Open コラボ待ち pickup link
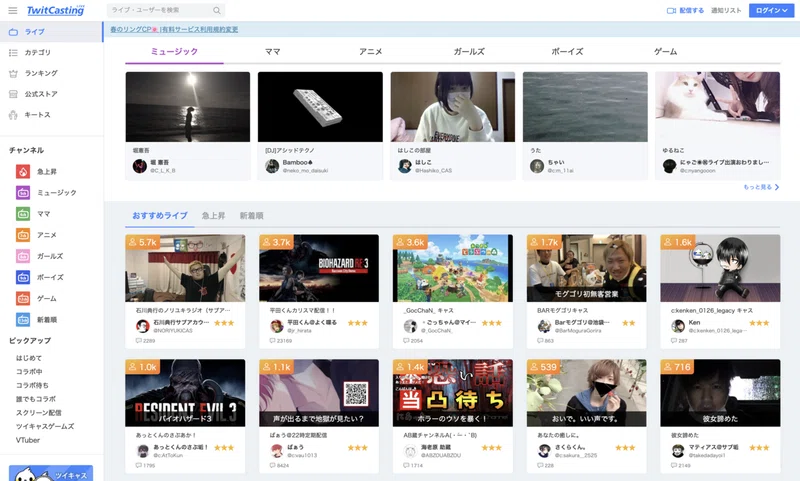Screen dimensions: 800x481 [x=32, y=386]
